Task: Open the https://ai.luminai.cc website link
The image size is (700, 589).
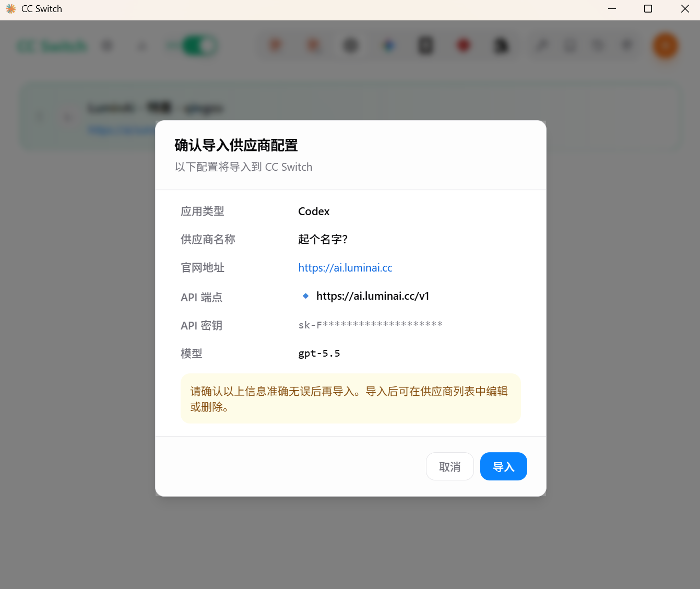Action: [x=345, y=268]
